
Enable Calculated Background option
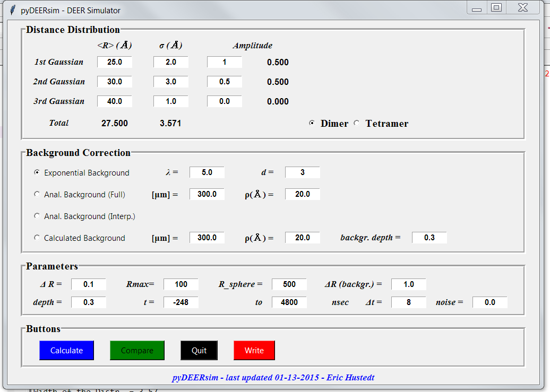point(37,238)
